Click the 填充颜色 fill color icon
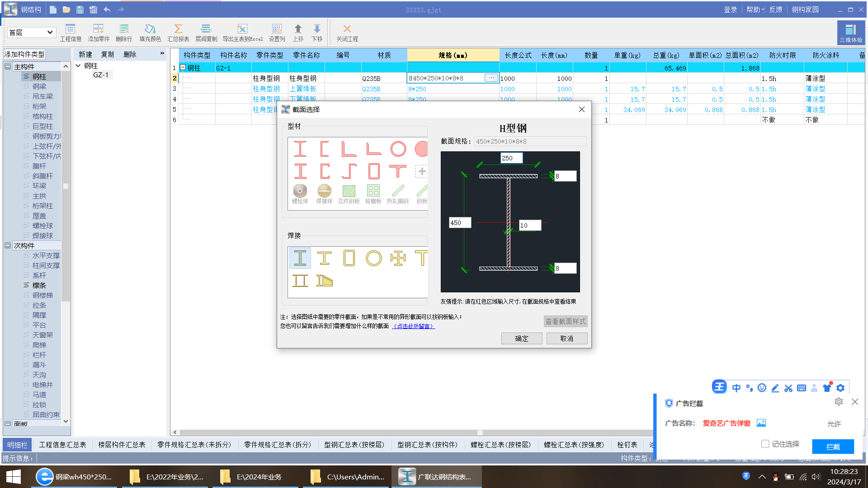The image size is (868, 488). 150,33
